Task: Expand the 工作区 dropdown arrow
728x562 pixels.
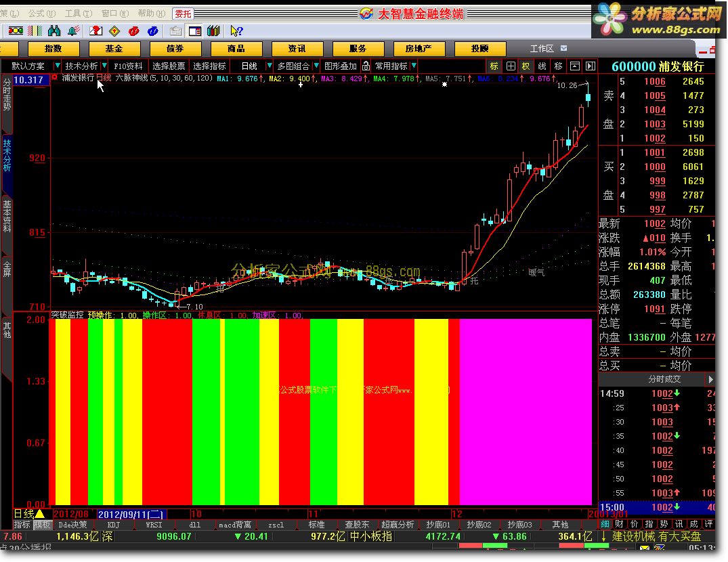Action: click(563, 48)
